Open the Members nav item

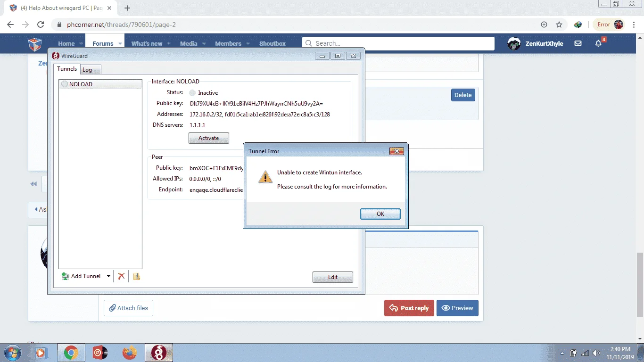click(228, 43)
